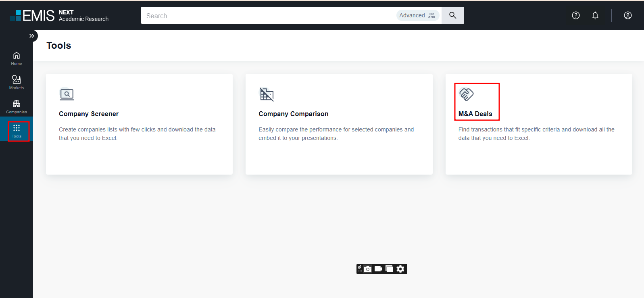Viewport: 644px width, 298px height.
Task: Open the Home section in sidebar
Action: [17, 58]
